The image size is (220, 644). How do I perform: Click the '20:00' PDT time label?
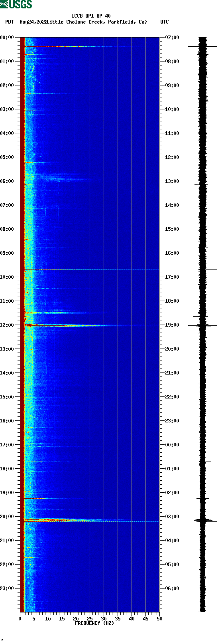7,517
